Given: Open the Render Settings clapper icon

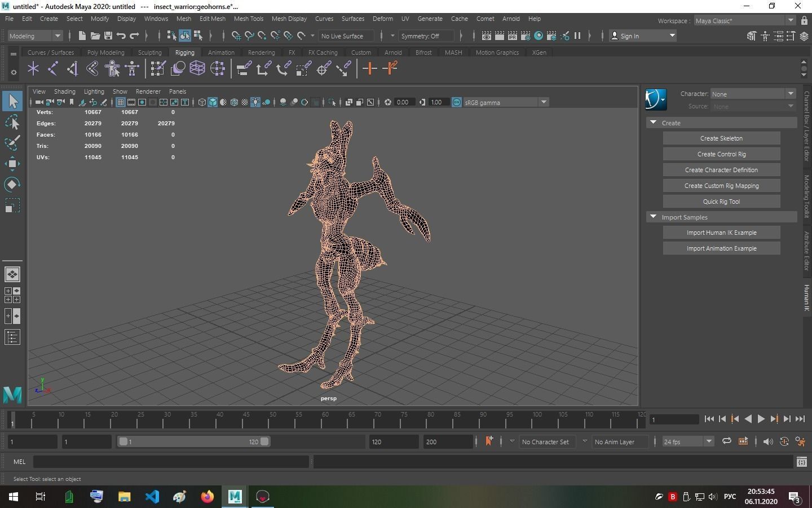Looking at the screenshot, I should coord(525,36).
